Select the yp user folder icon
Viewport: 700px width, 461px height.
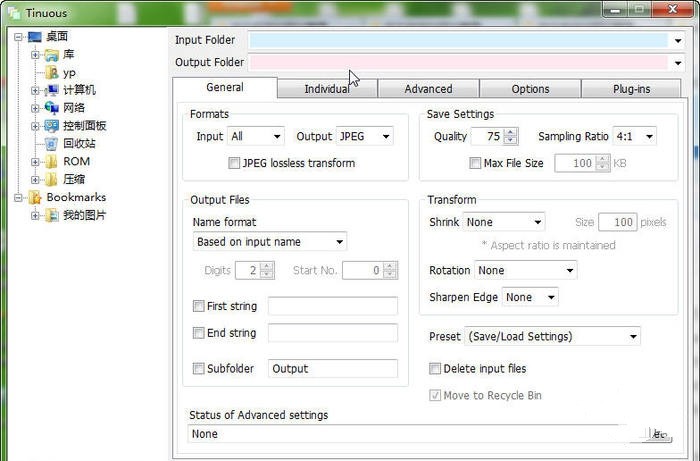(x=51, y=72)
